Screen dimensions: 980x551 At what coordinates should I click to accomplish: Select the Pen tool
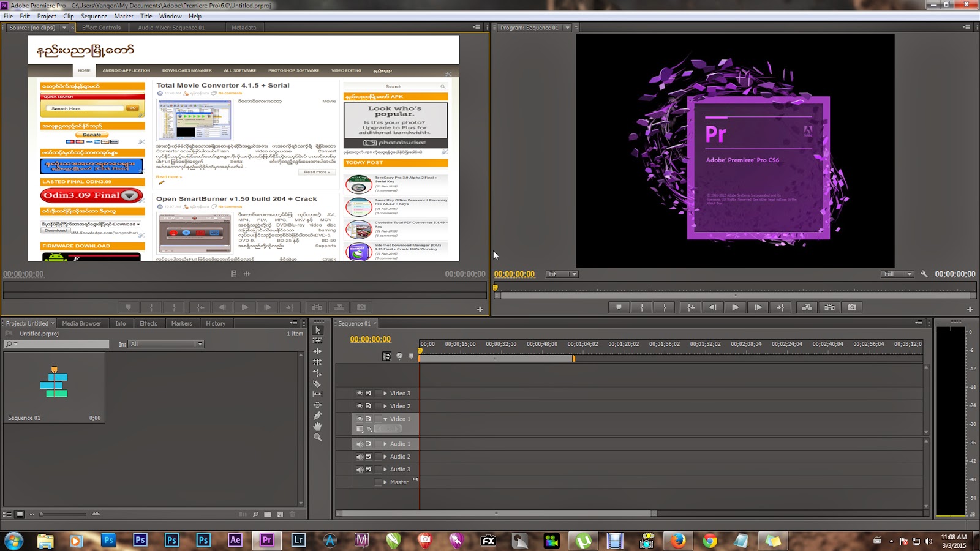317,416
